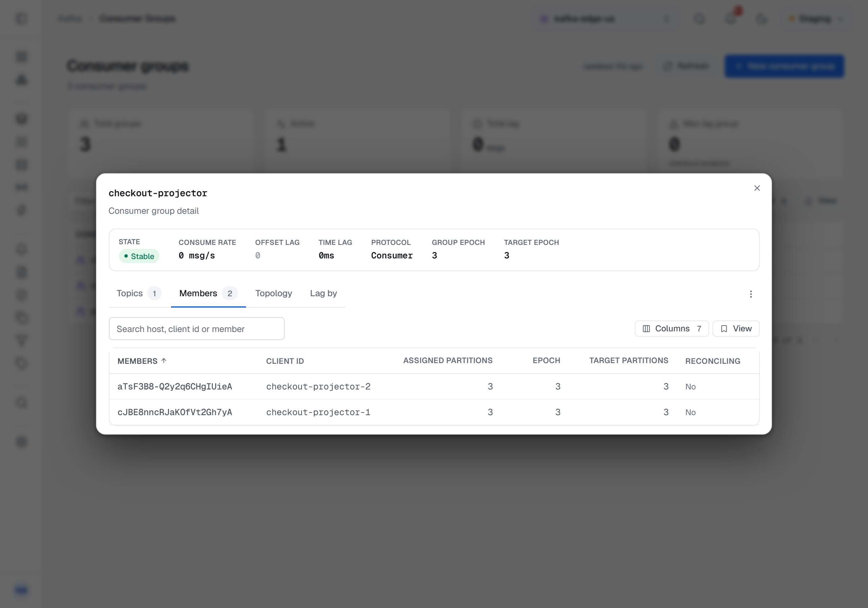Click the Refresh button in background page
The image size is (868, 608).
click(x=686, y=66)
